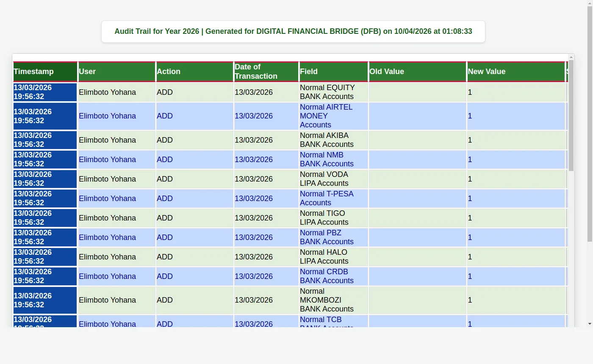This screenshot has width=593, height=364.
Task: Select the Field column header
Action: pyautogui.click(x=334, y=72)
